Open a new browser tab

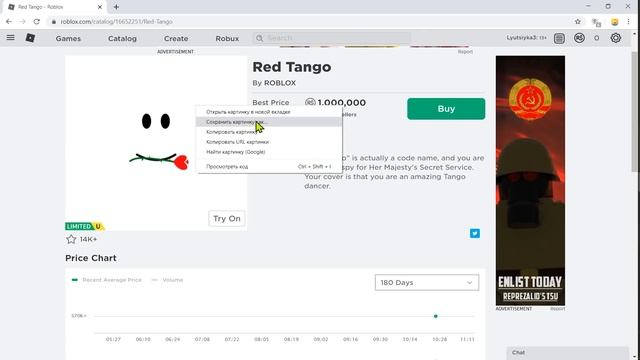tap(116, 7)
